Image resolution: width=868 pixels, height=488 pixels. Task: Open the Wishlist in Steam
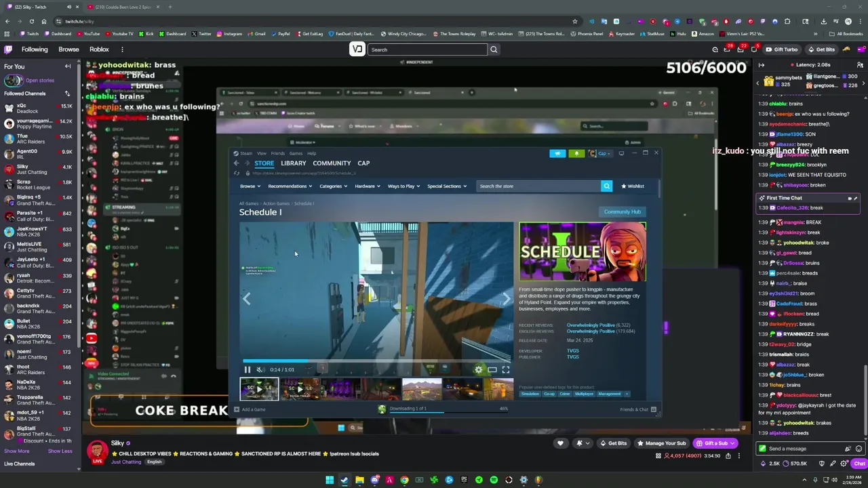pyautogui.click(x=633, y=186)
